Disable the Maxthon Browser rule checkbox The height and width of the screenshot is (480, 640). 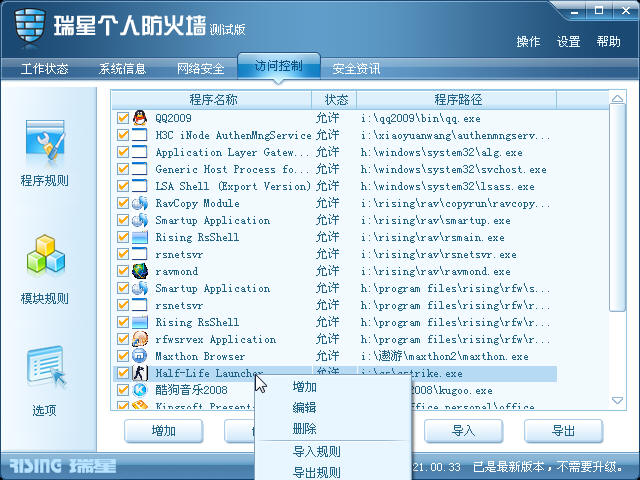[123, 356]
